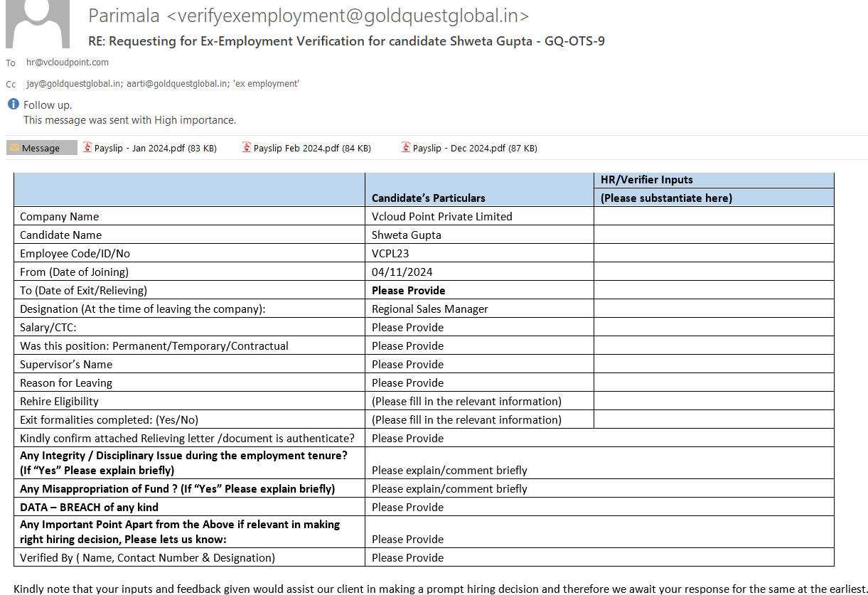
Task: Click recipient hr@vcloudpoint.com
Action: (68, 63)
